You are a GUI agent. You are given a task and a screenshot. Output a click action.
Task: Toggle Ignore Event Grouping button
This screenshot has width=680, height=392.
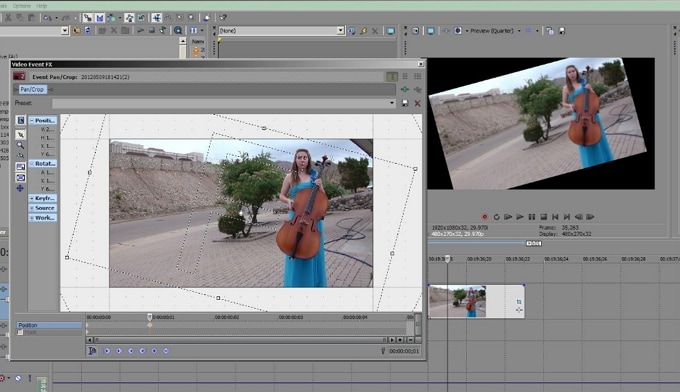(141, 18)
